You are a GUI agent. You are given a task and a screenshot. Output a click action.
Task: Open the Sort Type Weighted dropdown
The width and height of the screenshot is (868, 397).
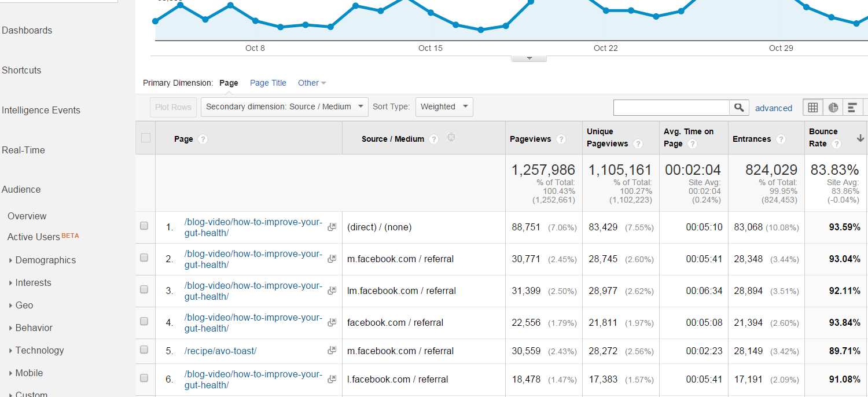pyautogui.click(x=444, y=106)
